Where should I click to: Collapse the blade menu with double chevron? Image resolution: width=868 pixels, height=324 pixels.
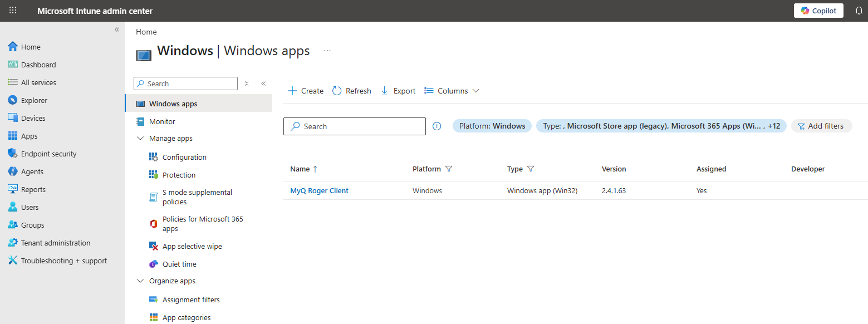click(x=263, y=84)
